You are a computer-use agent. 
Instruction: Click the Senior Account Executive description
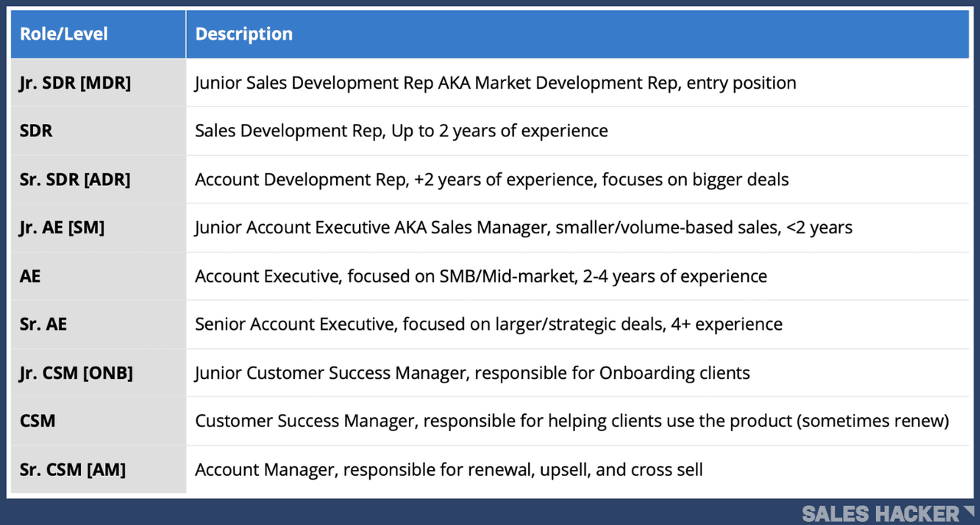tap(488, 324)
